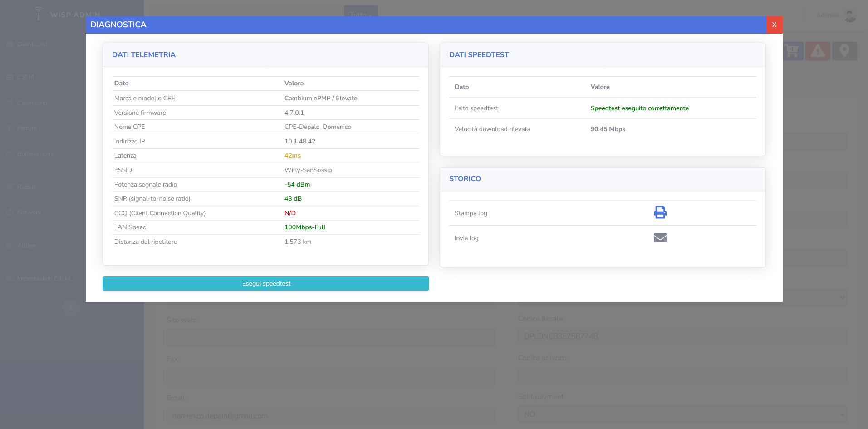
Task: Open Radius in the sidebar
Action: tap(26, 187)
